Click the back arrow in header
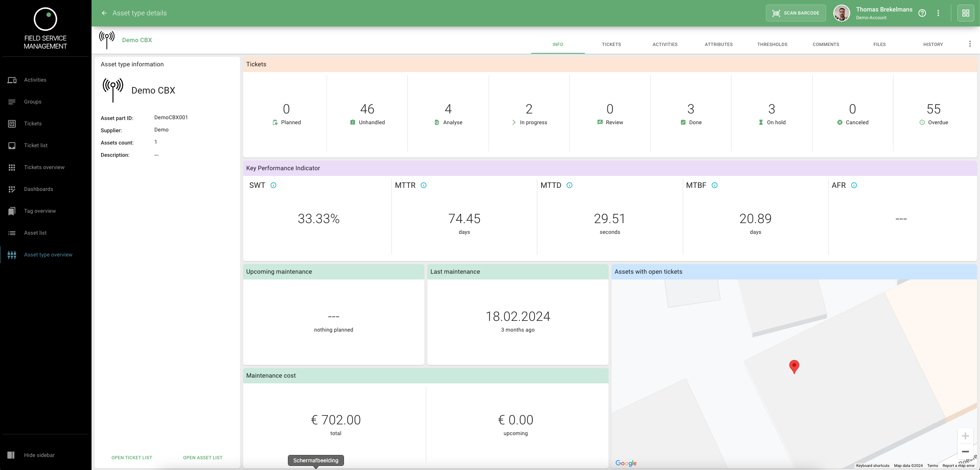Screen dimensions: 980x470 [104, 13]
